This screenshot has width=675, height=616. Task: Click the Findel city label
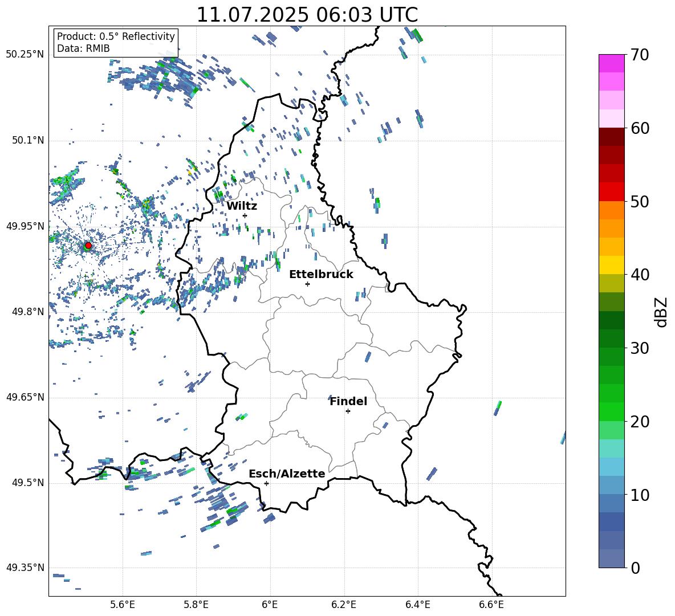pyautogui.click(x=348, y=401)
